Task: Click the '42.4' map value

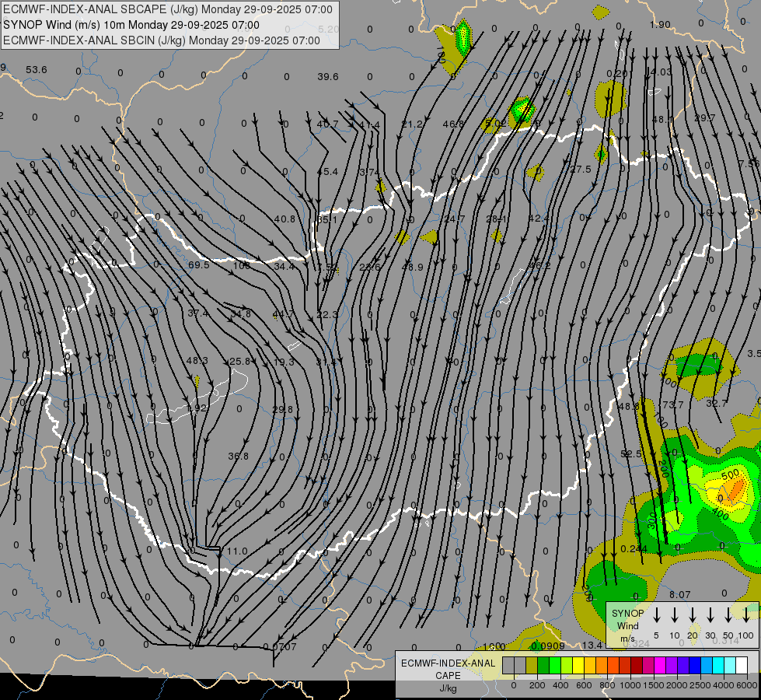Action: point(539,218)
